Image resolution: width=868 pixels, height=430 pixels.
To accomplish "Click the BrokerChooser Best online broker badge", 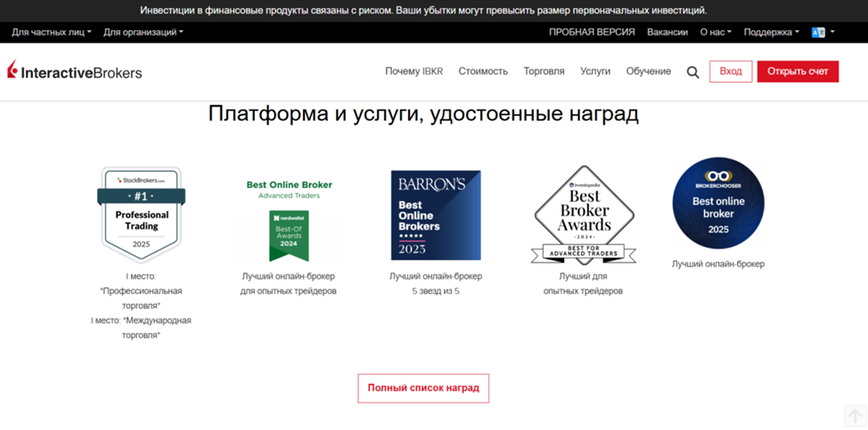I will point(718,203).
